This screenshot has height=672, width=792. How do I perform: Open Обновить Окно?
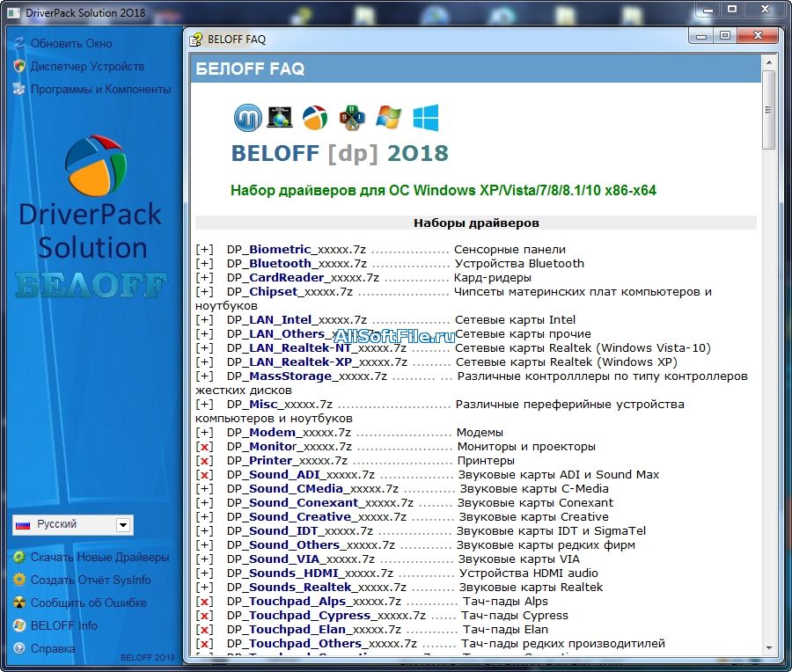[x=71, y=43]
